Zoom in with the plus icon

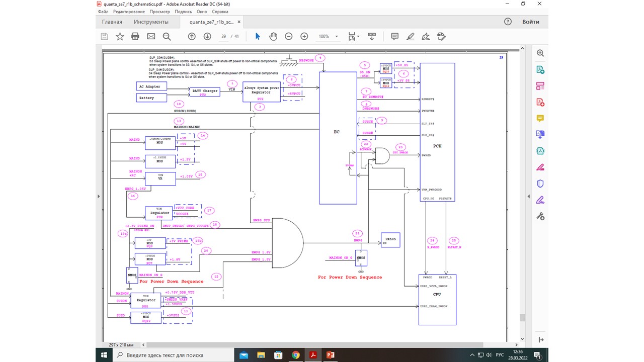pos(304,36)
